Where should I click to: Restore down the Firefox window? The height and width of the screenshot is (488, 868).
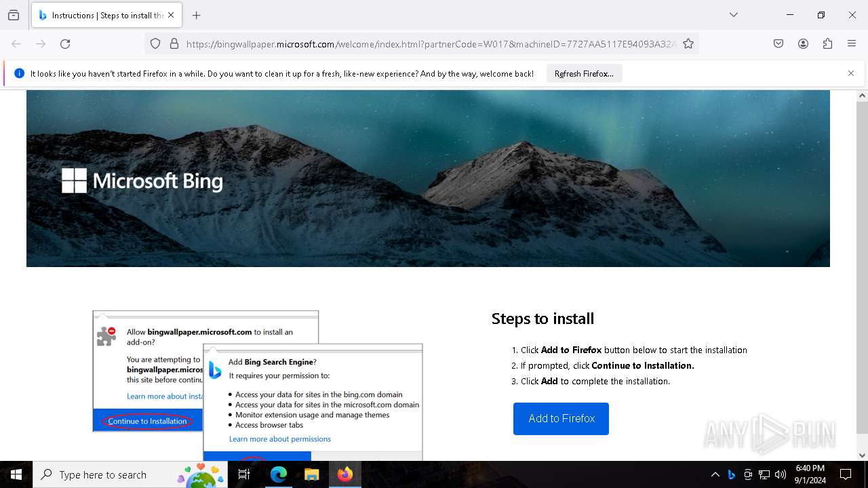(821, 15)
